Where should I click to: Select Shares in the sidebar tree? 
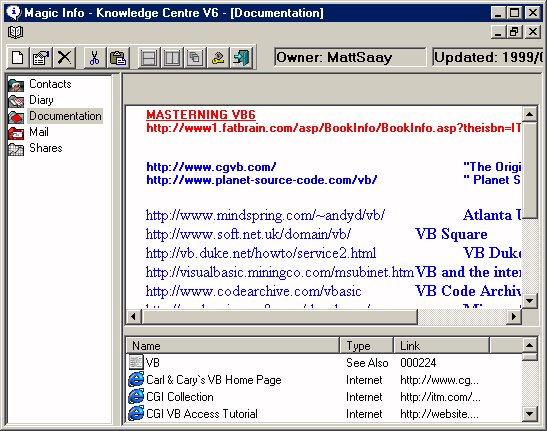(46, 148)
